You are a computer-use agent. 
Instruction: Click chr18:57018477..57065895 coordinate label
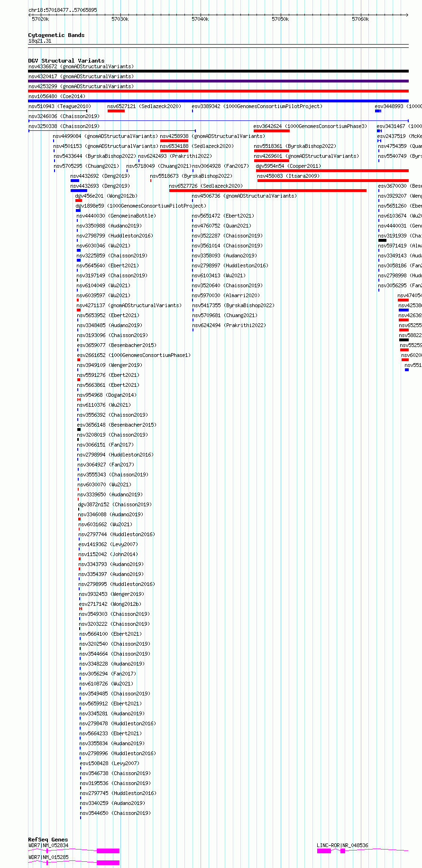(63, 10)
